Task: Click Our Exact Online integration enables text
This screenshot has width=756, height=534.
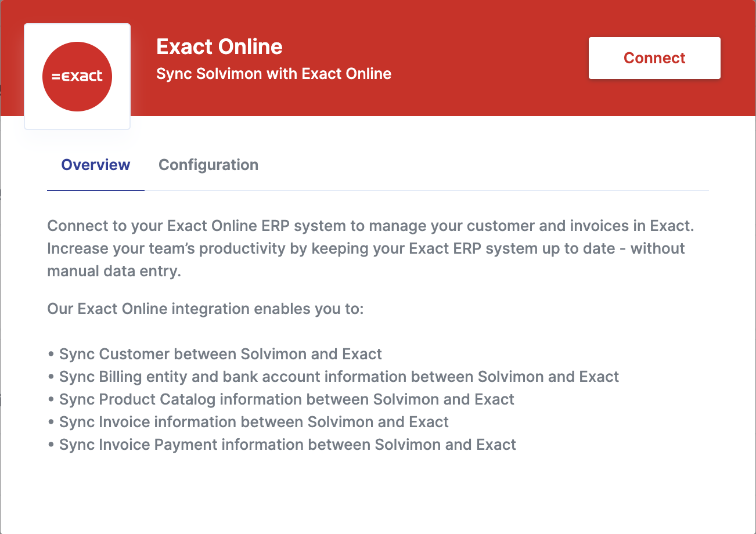Action: click(x=205, y=309)
